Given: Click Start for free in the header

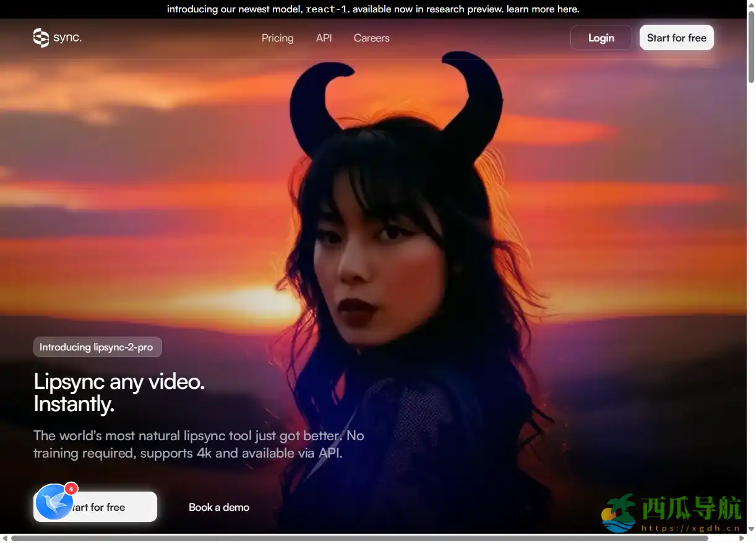Looking at the screenshot, I should (x=676, y=38).
